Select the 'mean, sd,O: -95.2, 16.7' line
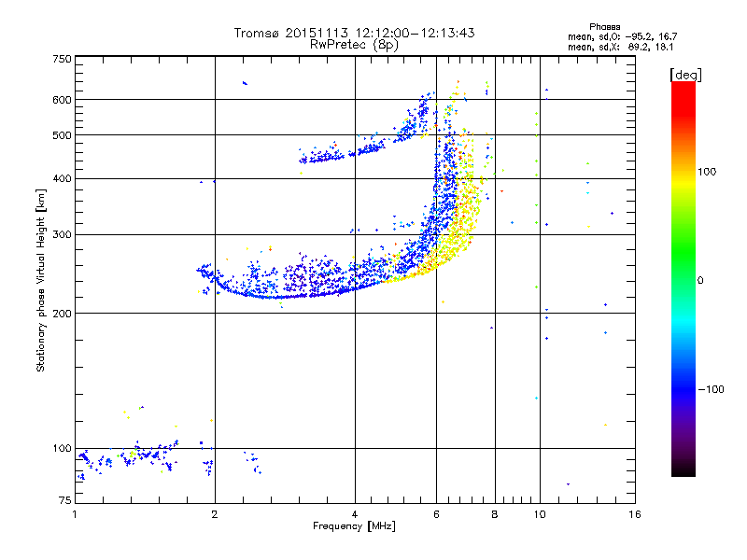 622,36
